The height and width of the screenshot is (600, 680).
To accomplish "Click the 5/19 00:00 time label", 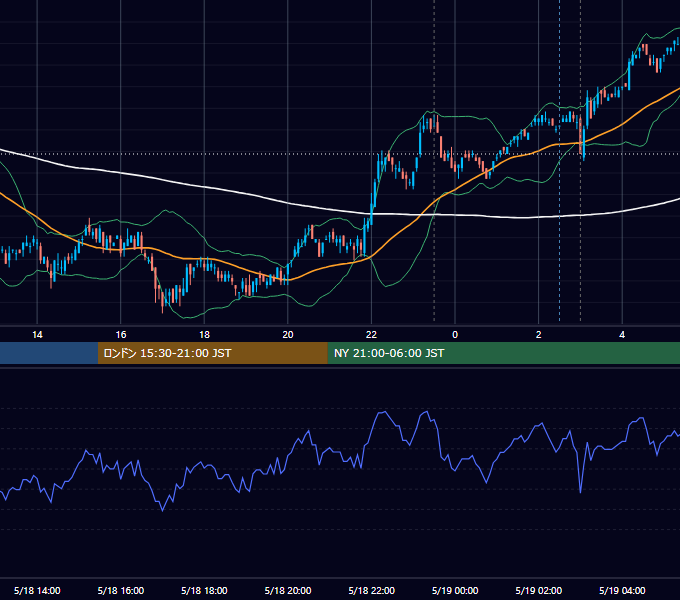I will coord(455,590).
